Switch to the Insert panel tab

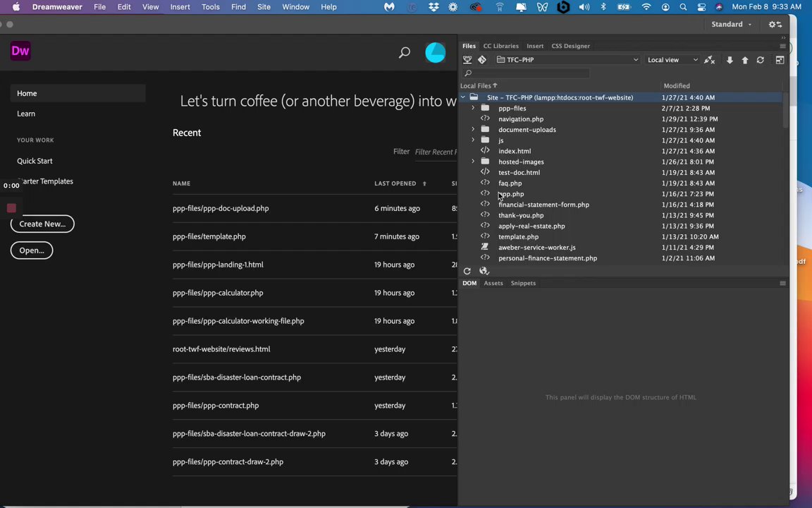535,46
